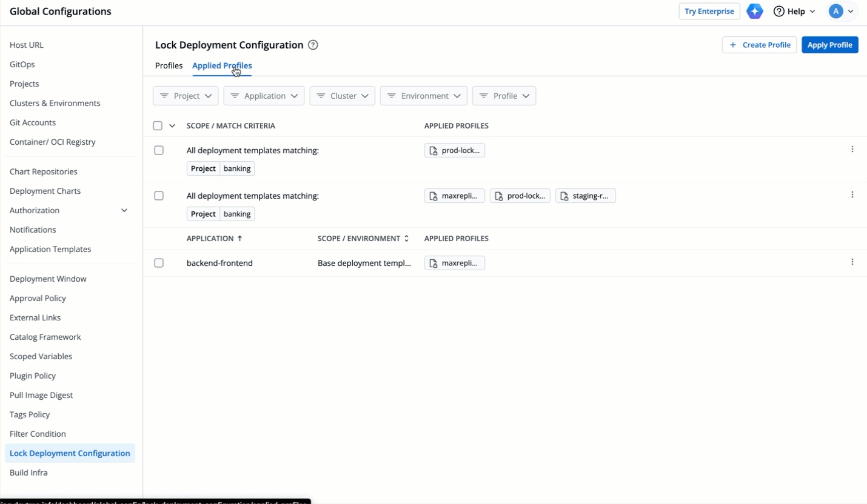Open the kebab menu for backend-frontend row

852,262
